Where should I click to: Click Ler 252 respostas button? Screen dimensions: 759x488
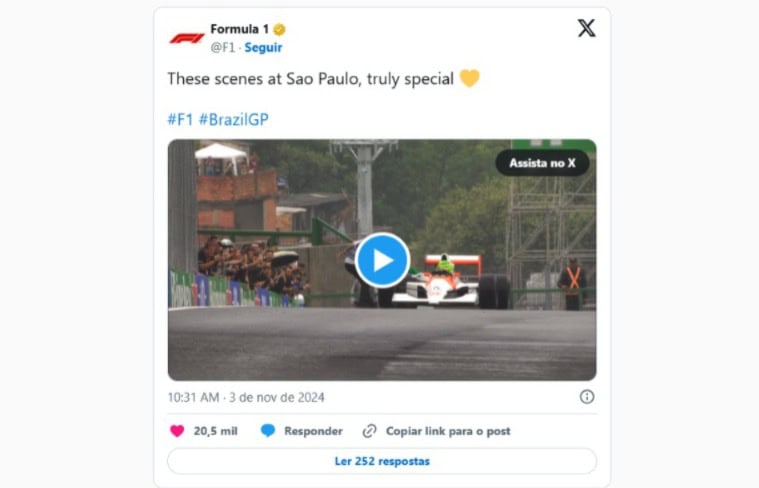(x=382, y=461)
